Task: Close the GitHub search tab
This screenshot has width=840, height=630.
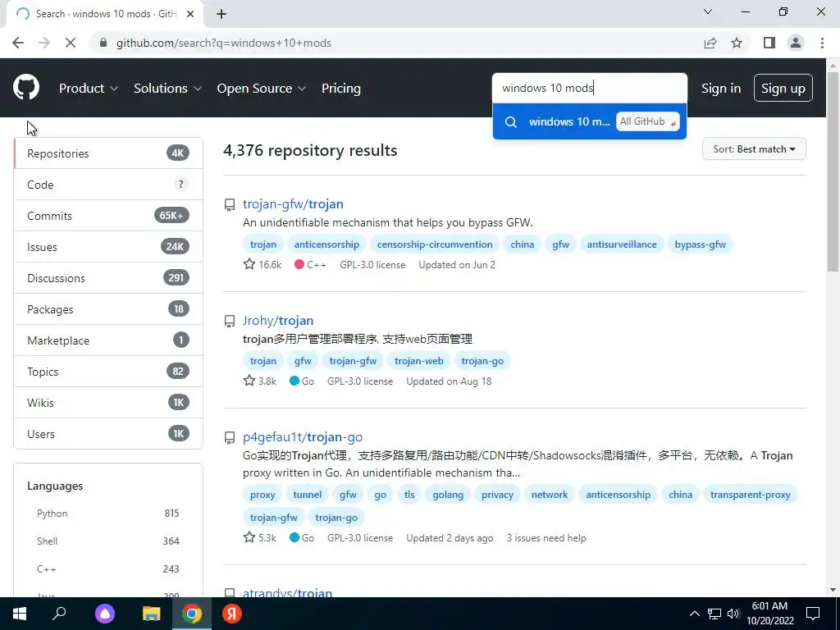Action: (190, 14)
